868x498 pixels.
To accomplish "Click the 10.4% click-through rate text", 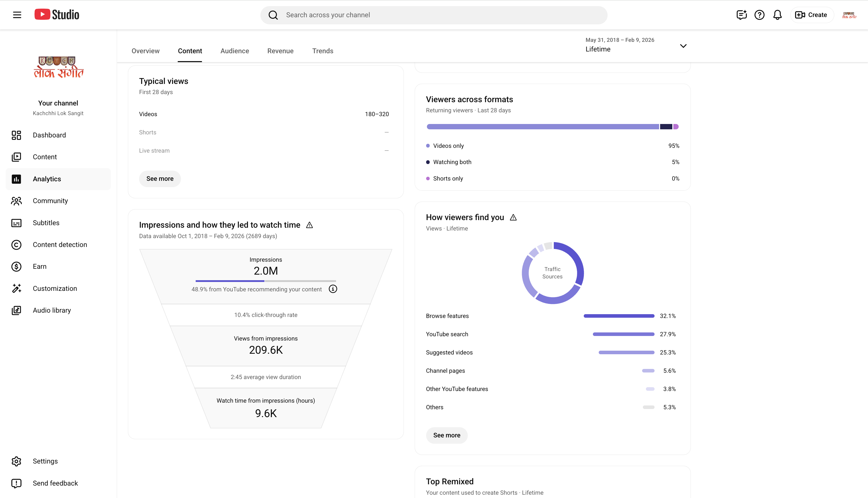I will [x=265, y=315].
